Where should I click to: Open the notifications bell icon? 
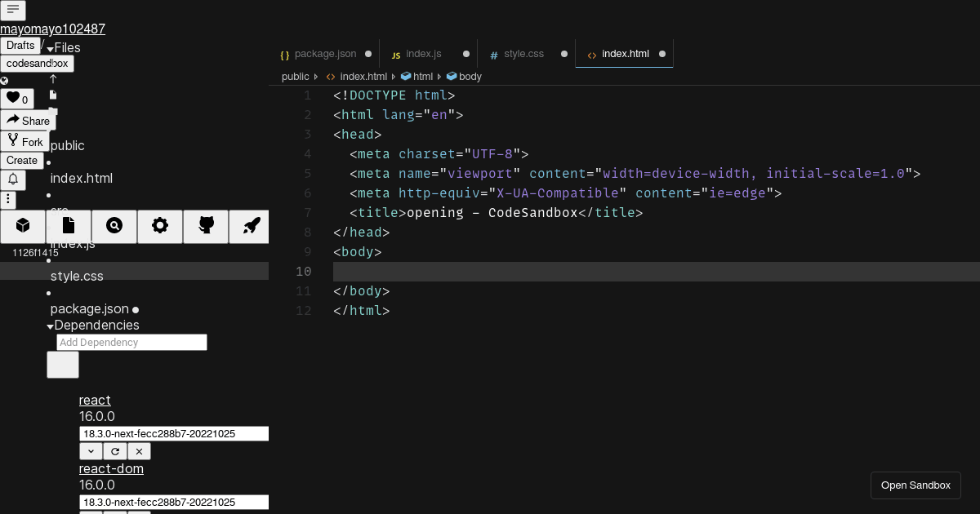coord(13,179)
